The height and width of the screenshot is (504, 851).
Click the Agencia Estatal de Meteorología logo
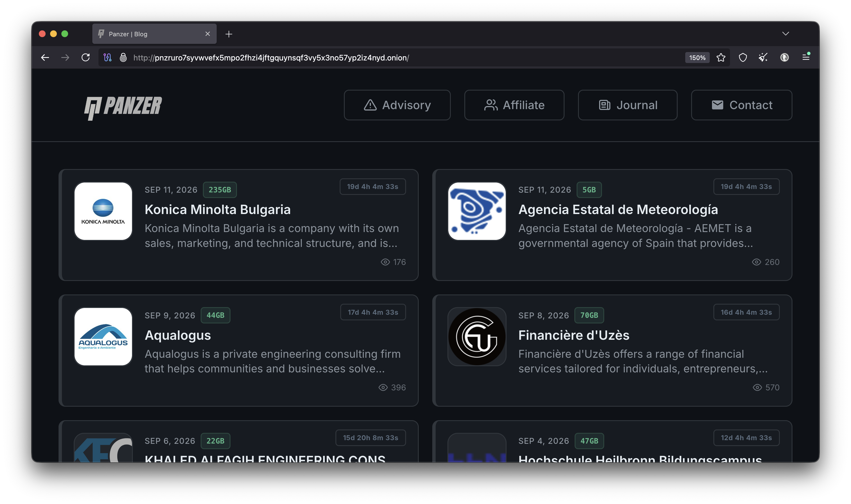click(477, 211)
